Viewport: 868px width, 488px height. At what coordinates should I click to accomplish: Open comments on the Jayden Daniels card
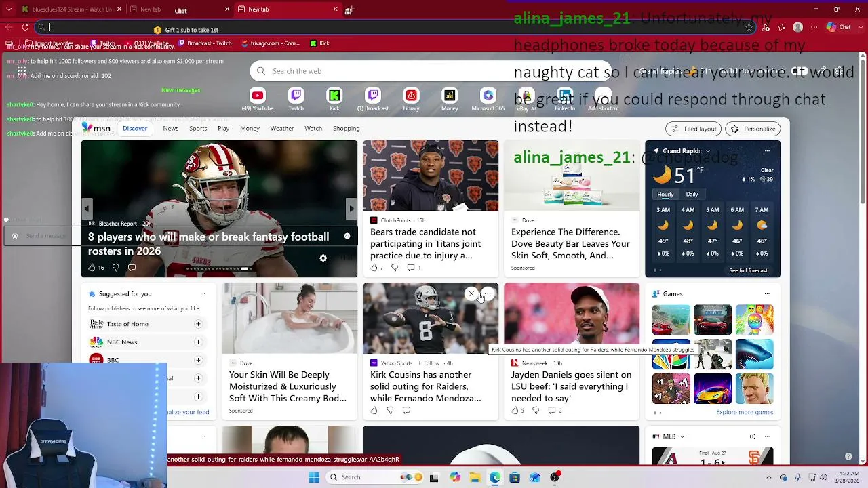click(555, 410)
